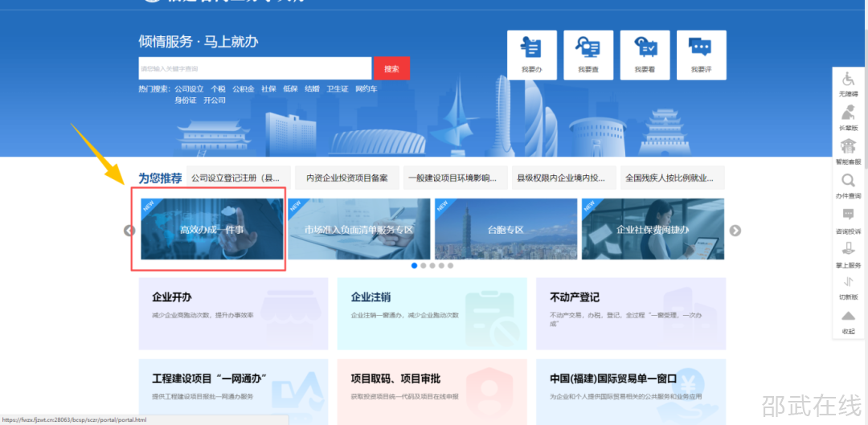Open 智能客服 smart customer service

848,151
